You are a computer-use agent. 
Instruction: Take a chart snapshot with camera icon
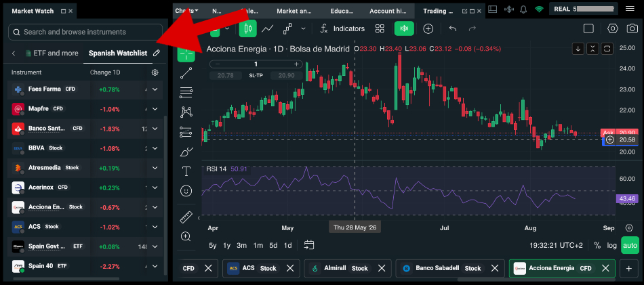(632, 28)
